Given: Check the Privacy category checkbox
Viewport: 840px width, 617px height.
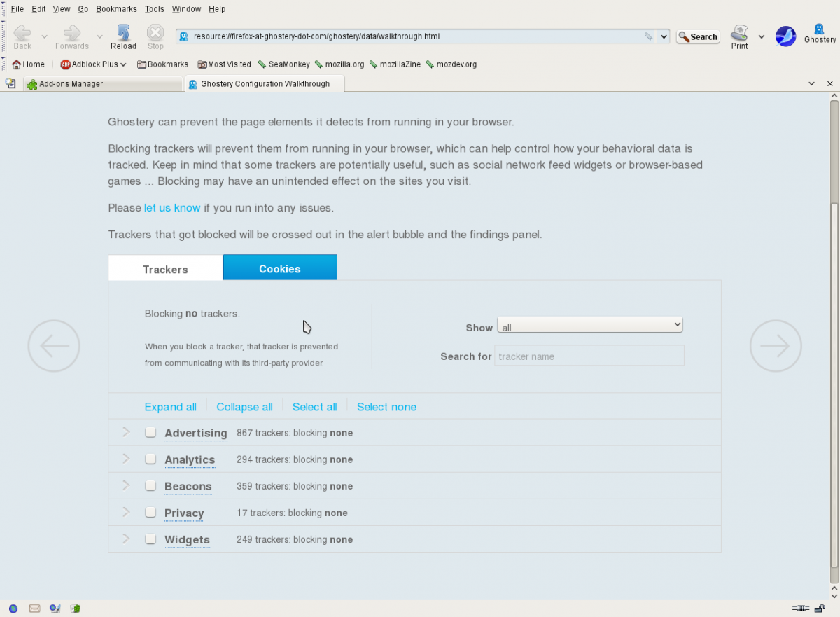Looking at the screenshot, I should click(x=150, y=512).
